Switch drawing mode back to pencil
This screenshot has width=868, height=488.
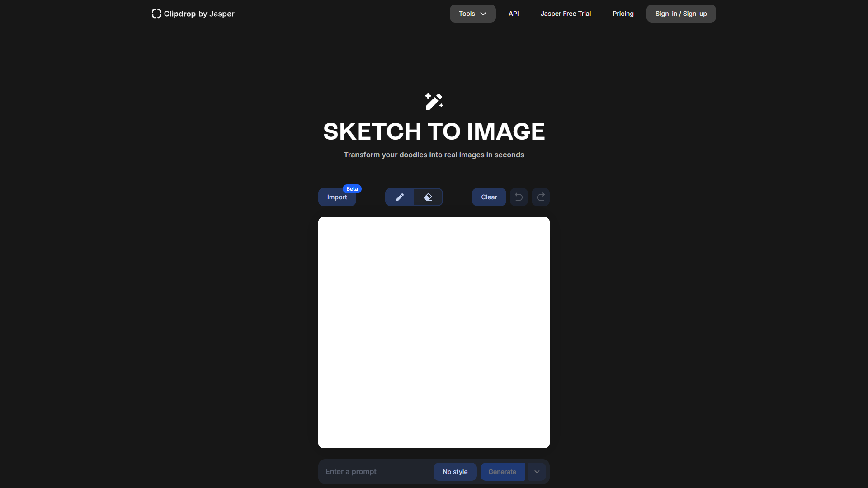pos(400,197)
